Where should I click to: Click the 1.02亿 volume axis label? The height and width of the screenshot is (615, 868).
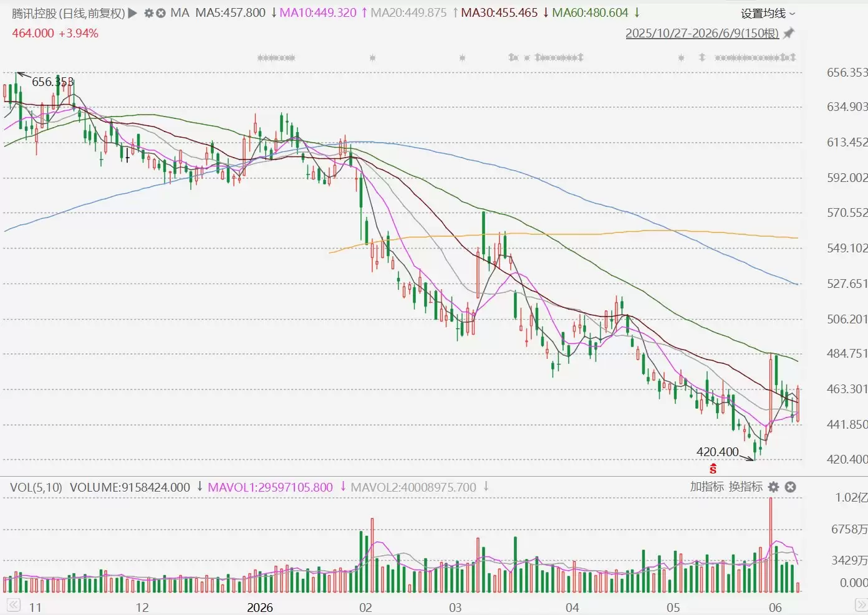[851, 498]
